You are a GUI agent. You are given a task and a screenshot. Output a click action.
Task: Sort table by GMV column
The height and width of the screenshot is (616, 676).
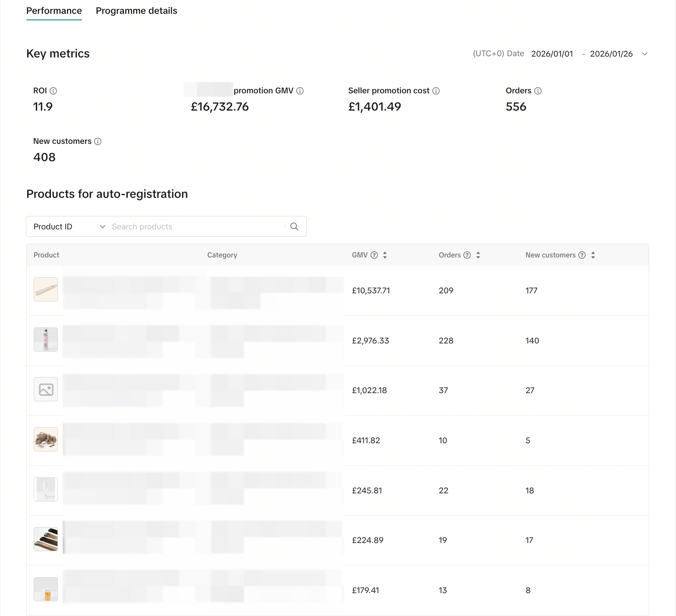385,255
